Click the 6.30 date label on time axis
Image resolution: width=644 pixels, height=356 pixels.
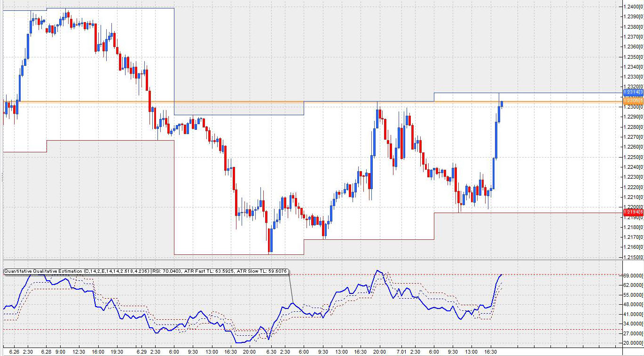[x=271, y=352]
